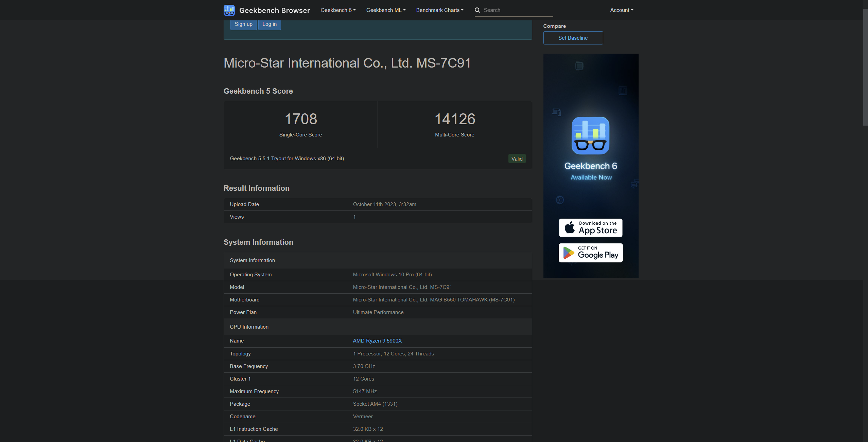
Task: Click the 14126 multi-core score
Action: (455, 119)
